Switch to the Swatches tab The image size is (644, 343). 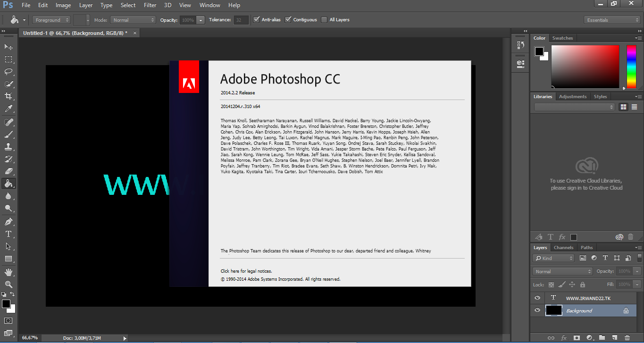[562, 38]
